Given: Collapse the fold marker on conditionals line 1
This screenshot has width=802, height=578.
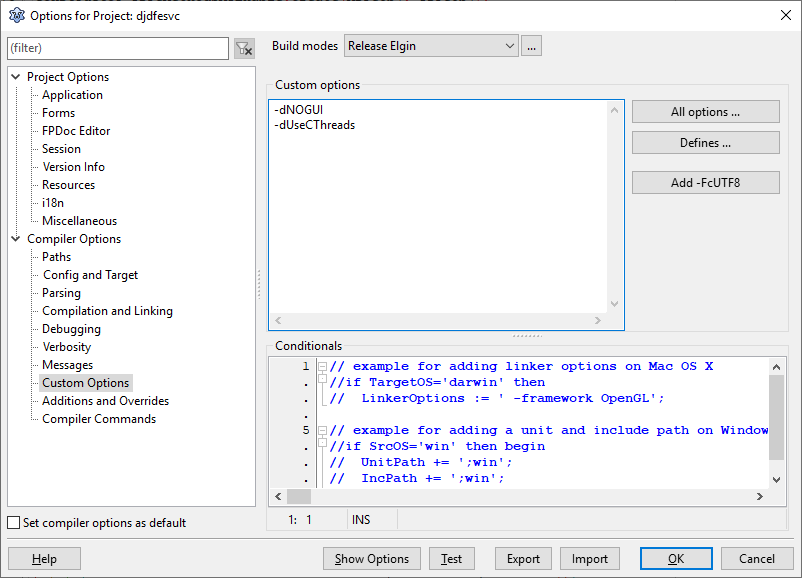Looking at the screenshot, I should tap(322, 366).
